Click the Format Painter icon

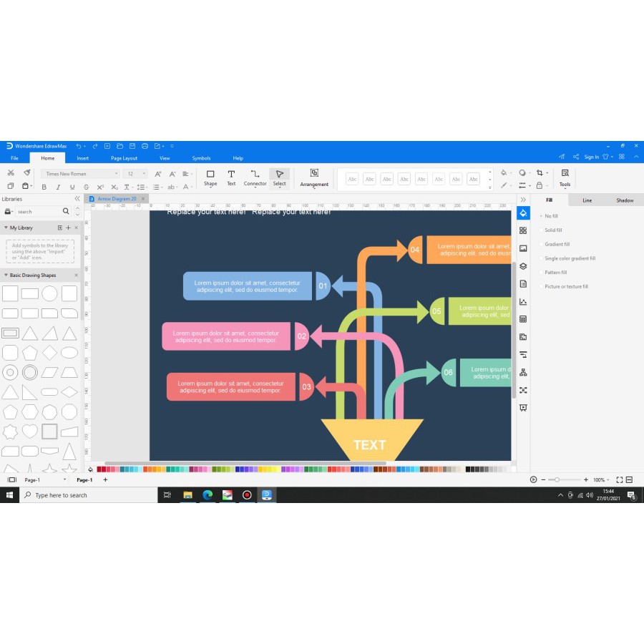(x=26, y=172)
